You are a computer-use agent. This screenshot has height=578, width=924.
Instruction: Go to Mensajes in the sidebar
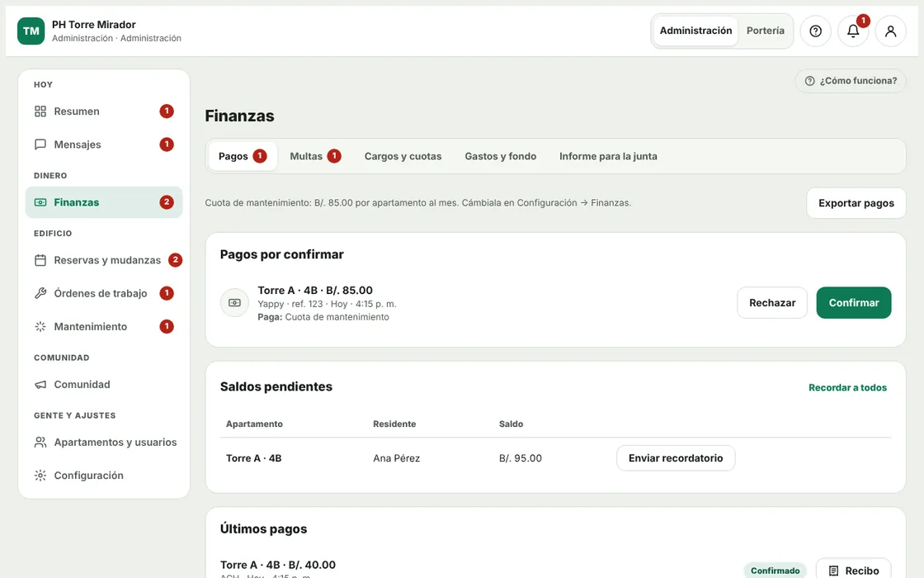point(104,144)
